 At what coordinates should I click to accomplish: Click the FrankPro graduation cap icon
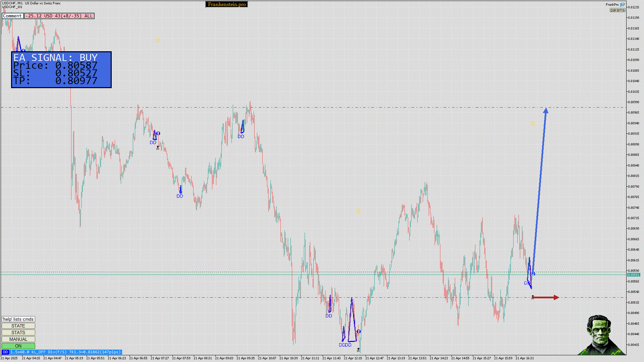[x=623, y=5]
